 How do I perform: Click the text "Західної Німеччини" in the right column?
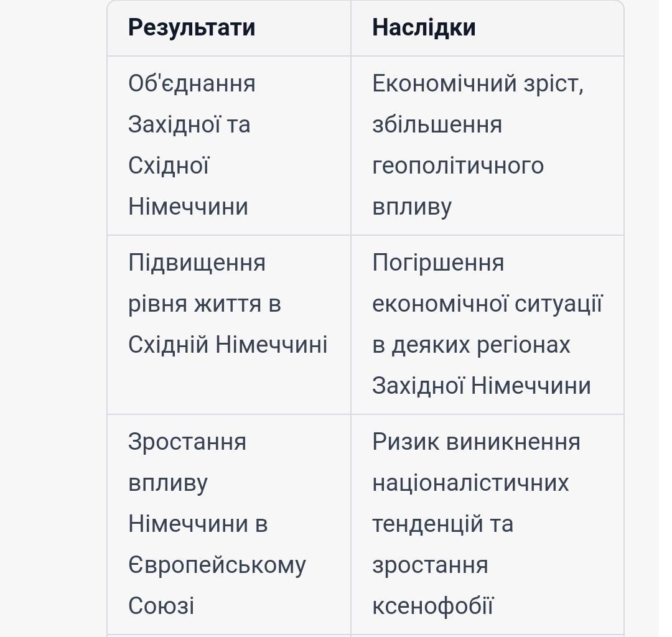(x=481, y=386)
